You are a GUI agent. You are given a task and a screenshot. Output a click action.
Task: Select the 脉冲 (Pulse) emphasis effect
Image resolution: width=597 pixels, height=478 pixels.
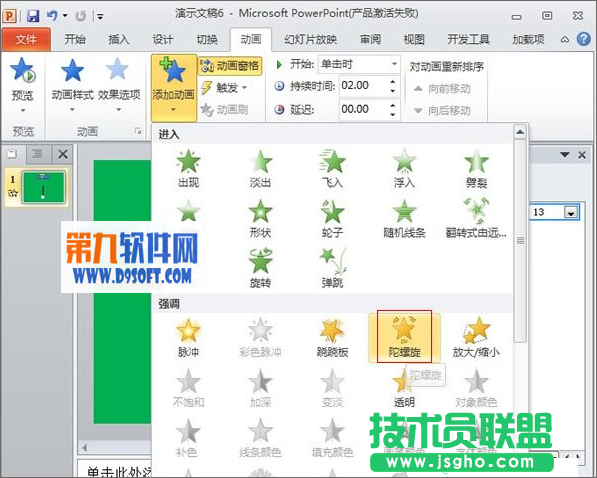click(188, 338)
